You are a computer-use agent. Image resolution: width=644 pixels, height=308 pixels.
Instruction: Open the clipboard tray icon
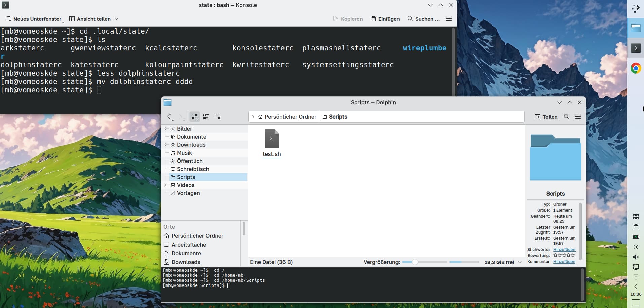(636, 227)
